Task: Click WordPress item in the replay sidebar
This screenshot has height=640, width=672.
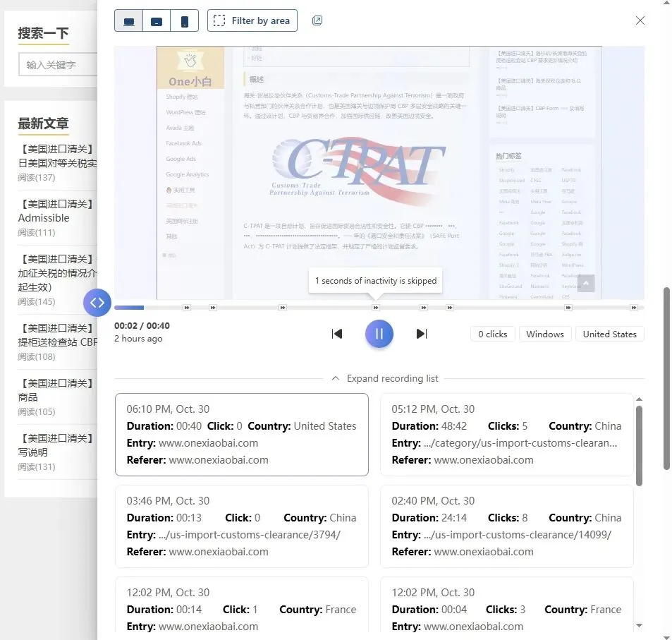Action: coord(185,112)
